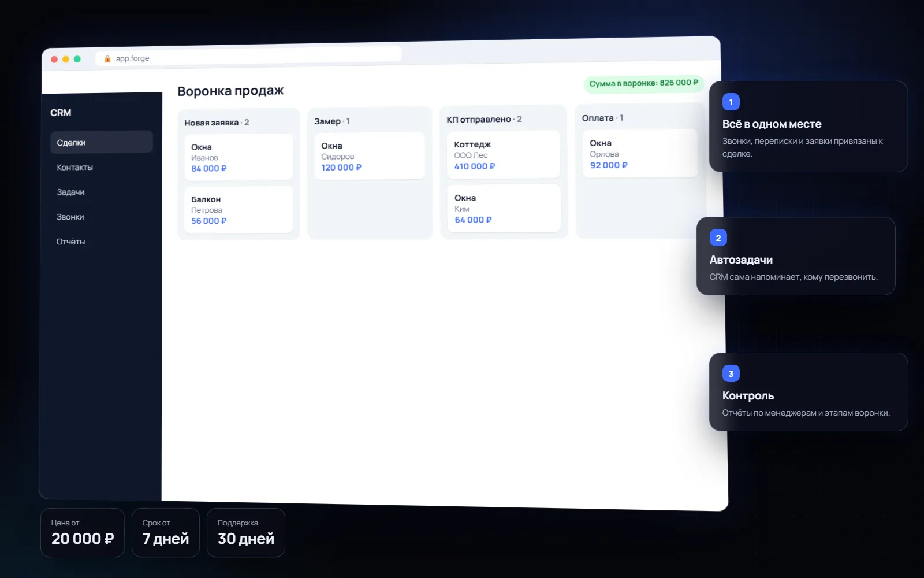Go to Задачи in the sidebar
Screen dimensions: 924x578
[70, 192]
